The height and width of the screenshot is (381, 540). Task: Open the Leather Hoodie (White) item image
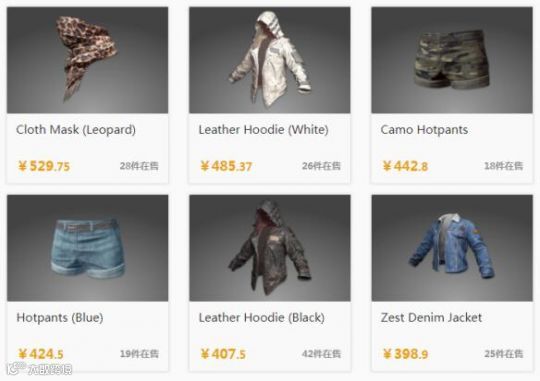pyautogui.click(x=270, y=60)
